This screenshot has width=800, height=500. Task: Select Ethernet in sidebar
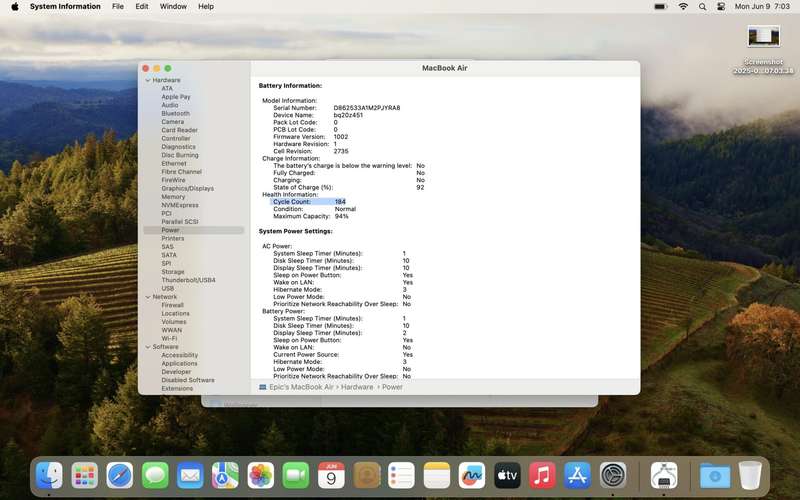pos(174,163)
